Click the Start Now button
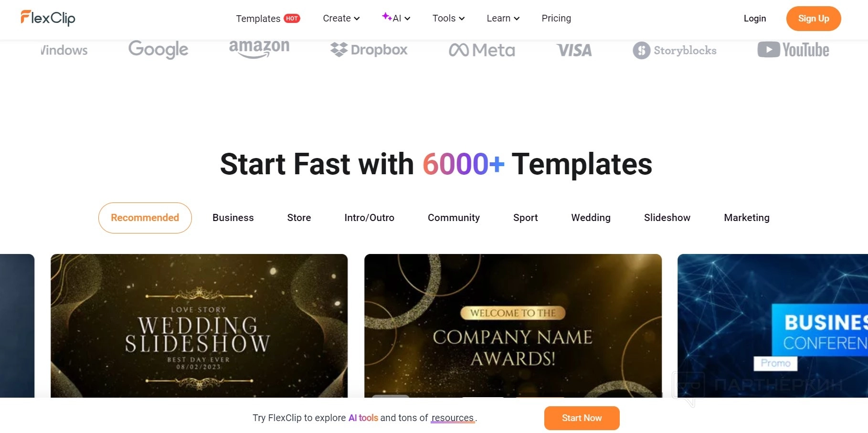The height and width of the screenshot is (433, 868). point(582,418)
